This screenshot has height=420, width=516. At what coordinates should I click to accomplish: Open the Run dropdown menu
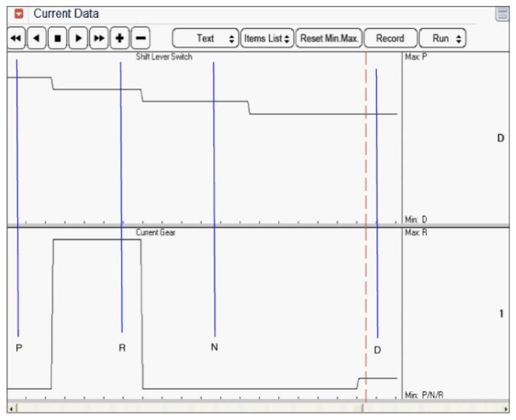(x=442, y=39)
